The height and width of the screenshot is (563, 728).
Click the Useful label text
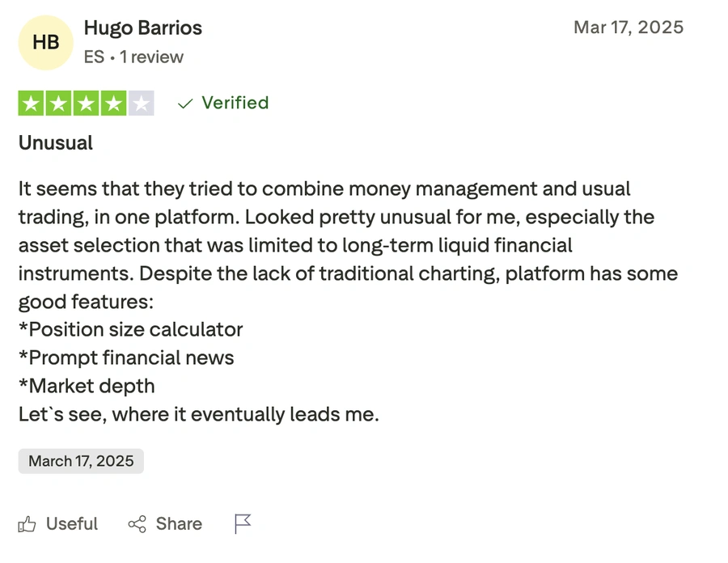(73, 524)
